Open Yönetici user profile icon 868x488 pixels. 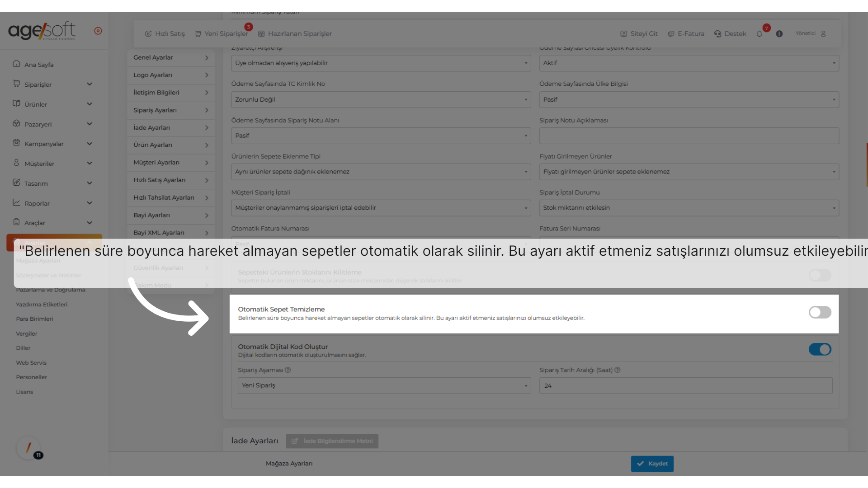pyautogui.click(x=823, y=34)
